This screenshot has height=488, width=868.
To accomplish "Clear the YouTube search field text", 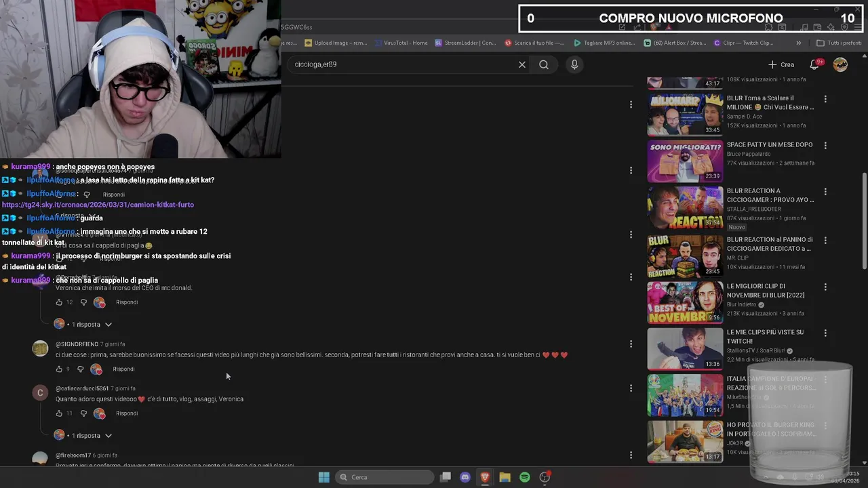I will 522,64.
